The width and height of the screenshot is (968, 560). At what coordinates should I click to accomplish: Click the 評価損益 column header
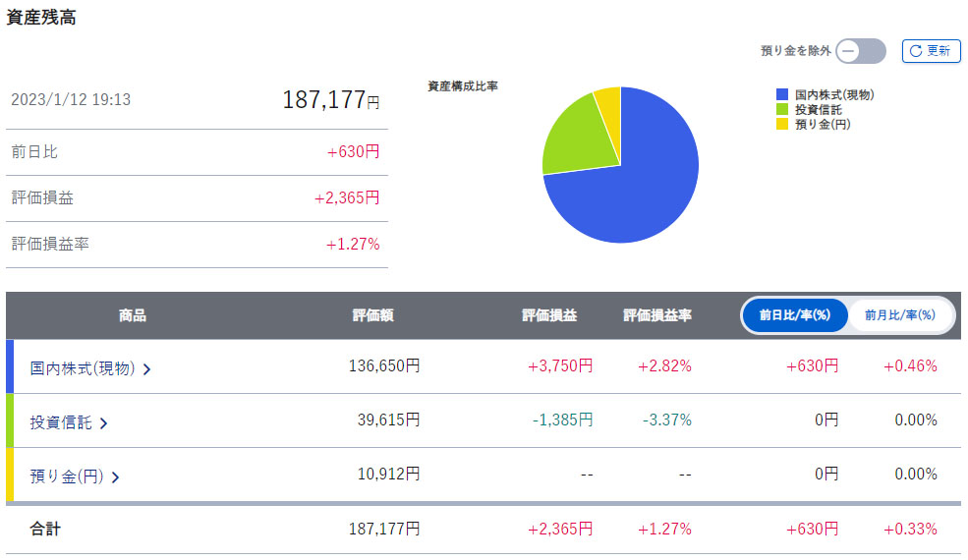pos(549,315)
